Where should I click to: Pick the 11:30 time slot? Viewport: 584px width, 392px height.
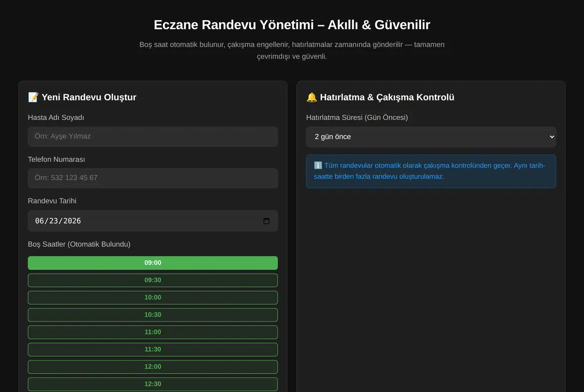[x=153, y=349]
